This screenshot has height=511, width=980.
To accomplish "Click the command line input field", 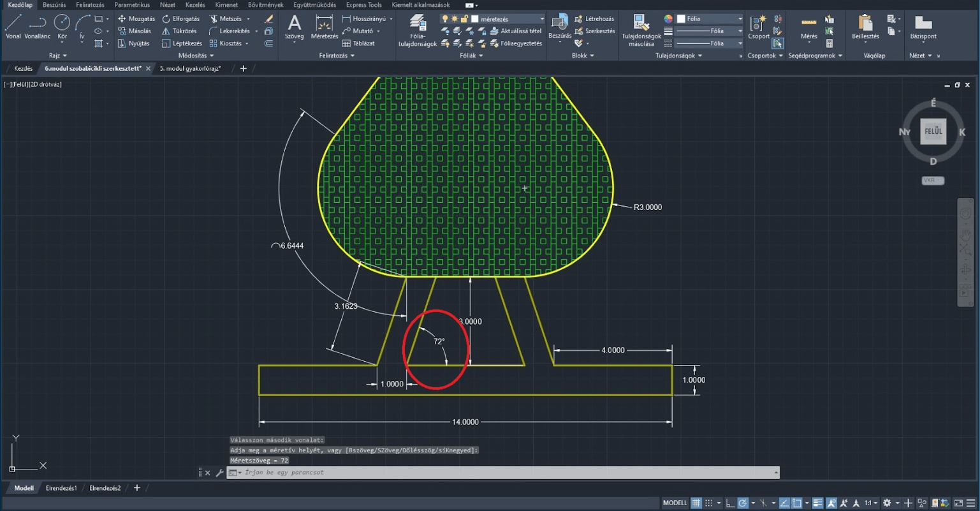I will 504,473.
